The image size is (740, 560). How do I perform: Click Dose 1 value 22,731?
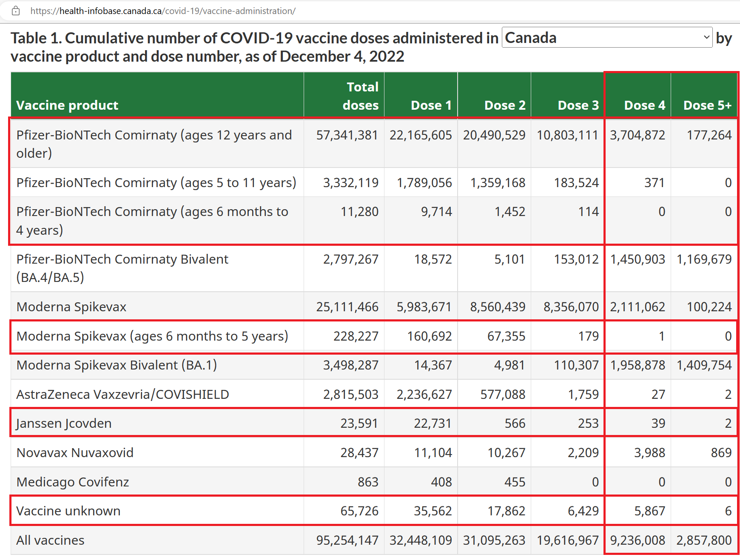click(x=433, y=424)
